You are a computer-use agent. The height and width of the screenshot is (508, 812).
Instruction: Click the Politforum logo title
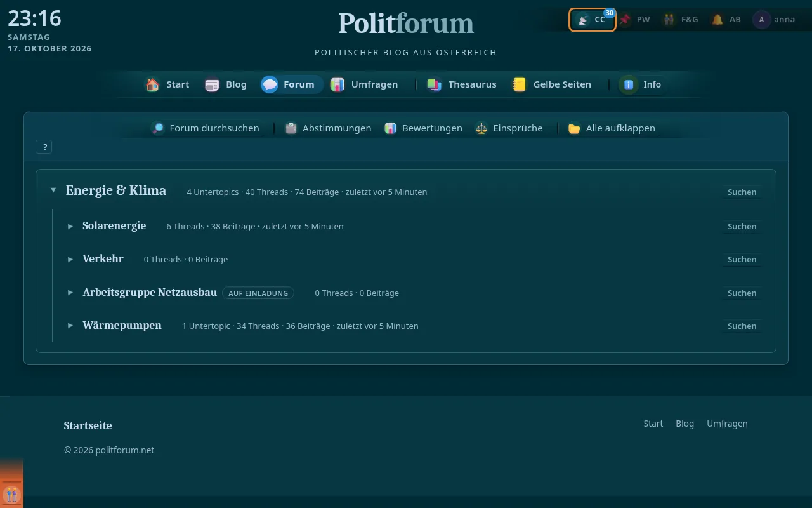[x=406, y=23]
